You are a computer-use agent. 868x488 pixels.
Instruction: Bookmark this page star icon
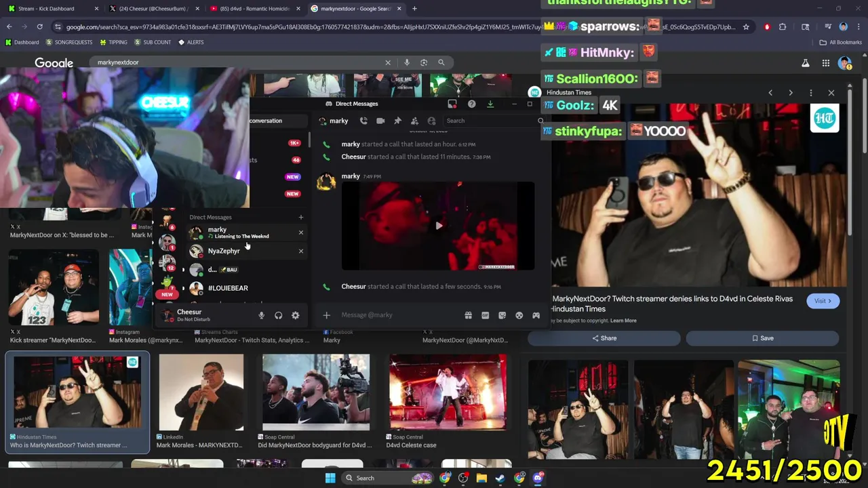pos(746,27)
